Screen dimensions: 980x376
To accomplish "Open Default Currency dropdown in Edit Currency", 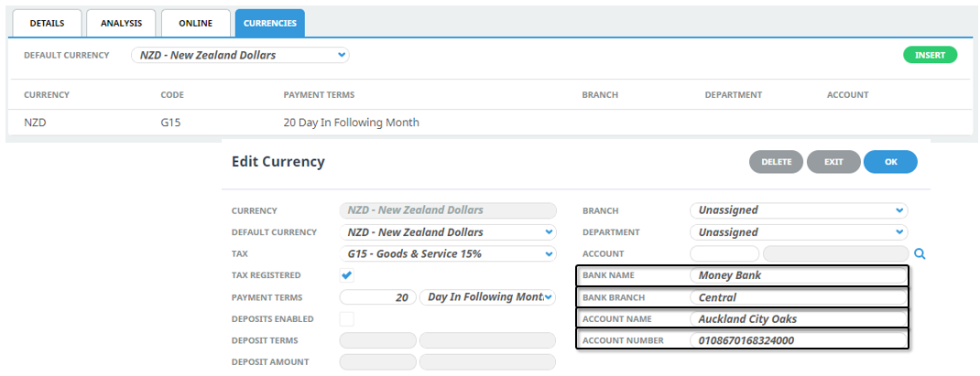I will tap(448, 232).
